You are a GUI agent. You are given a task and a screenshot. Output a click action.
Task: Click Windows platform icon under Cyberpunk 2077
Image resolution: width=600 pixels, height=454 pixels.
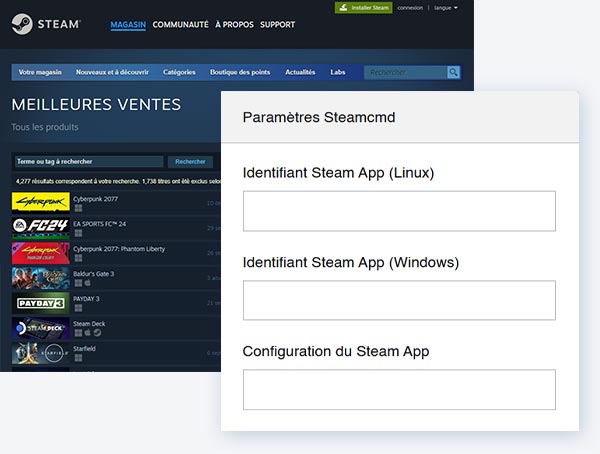click(x=78, y=208)
